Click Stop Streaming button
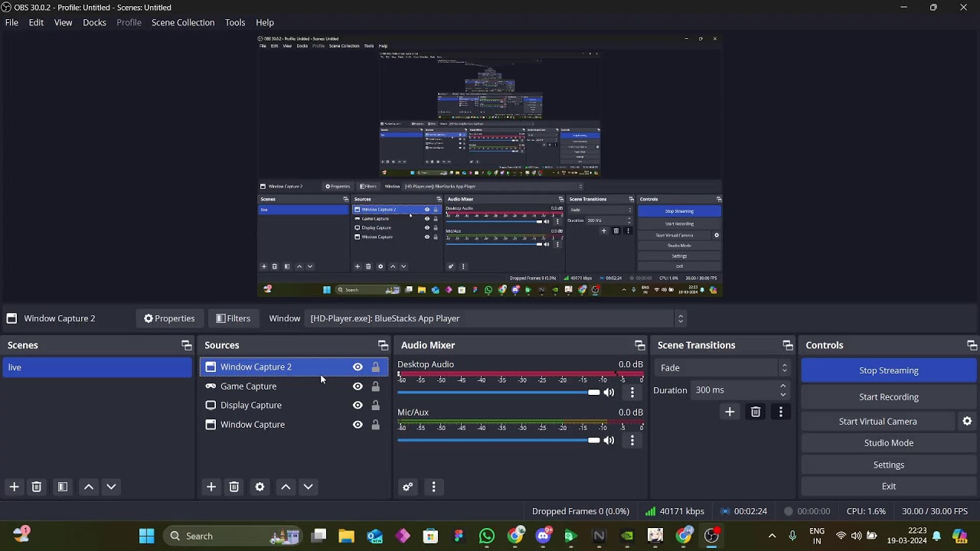Screen dimensions: 980x551 coord(888,370)
